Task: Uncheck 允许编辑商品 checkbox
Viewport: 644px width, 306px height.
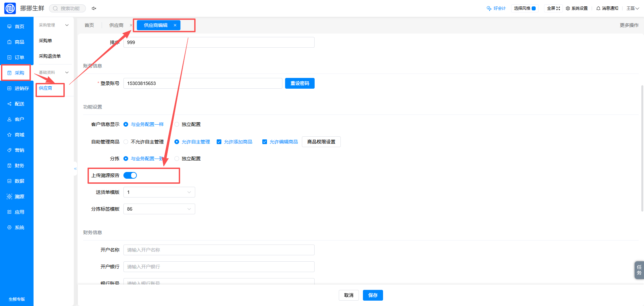Action: point(265,142)
